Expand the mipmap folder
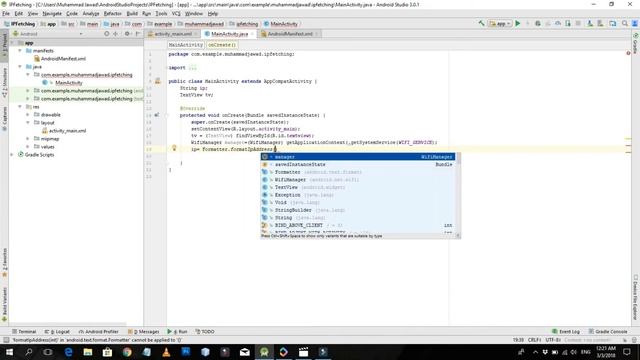Viewport: 640px width, 360px height. (28, 139)
